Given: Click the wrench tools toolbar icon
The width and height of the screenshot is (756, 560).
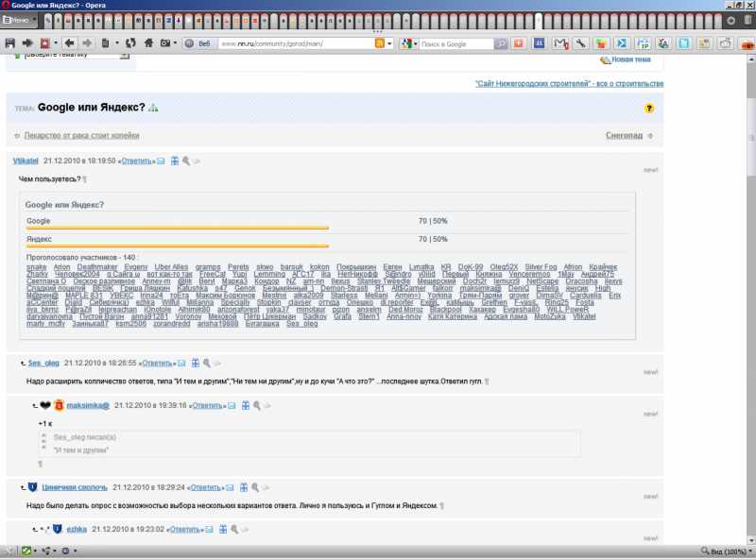Looking at the screenshot, I should [x=580, y=43].
